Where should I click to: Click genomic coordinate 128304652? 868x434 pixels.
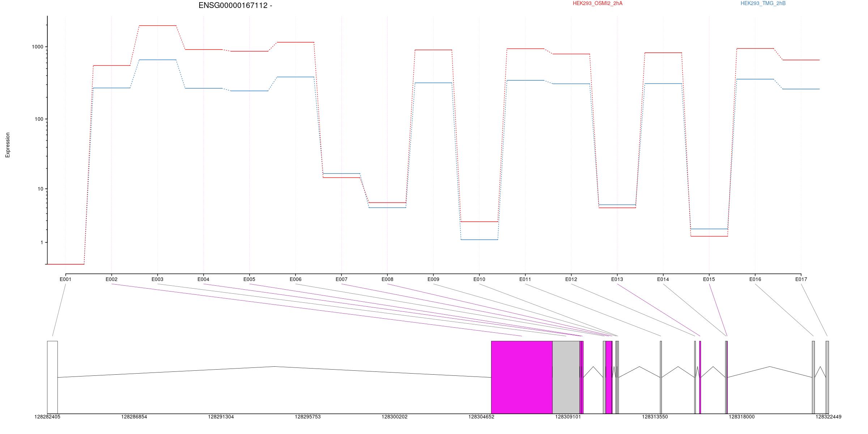(481, 417)
